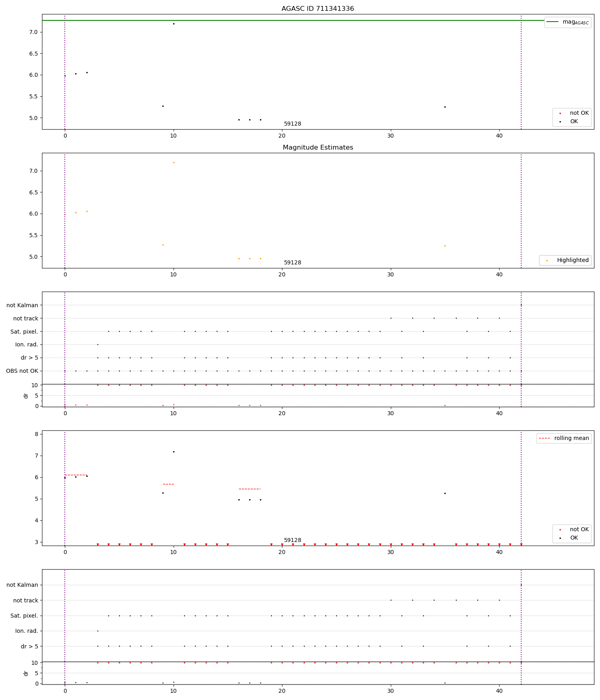The height and width of the screenshot is (700, 600).
Task: Click '59128' annotation in the rolling mean plot
Action: 292,540
